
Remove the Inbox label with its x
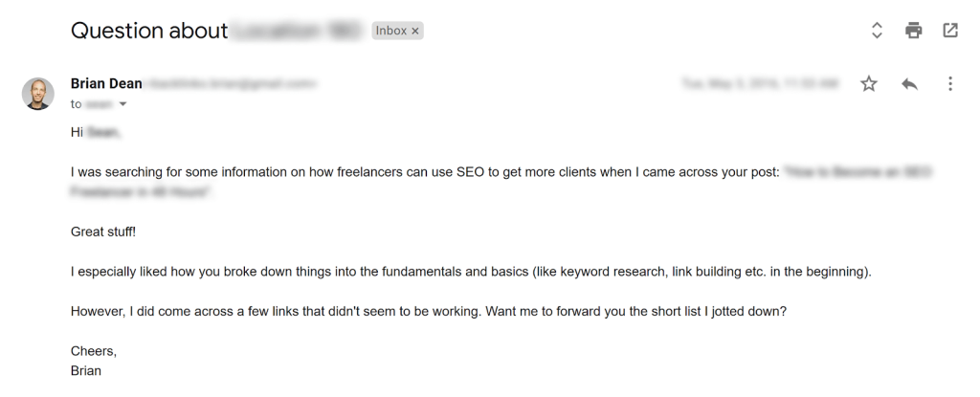coord(415,31)
